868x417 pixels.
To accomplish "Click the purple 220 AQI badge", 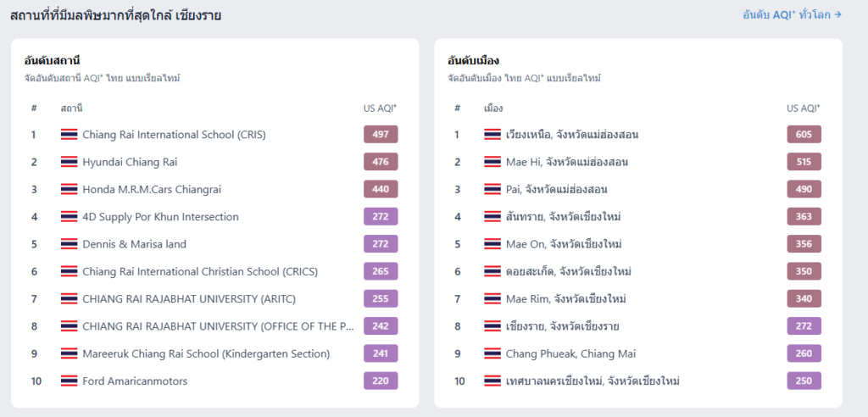I will click(x=381, y=381).
